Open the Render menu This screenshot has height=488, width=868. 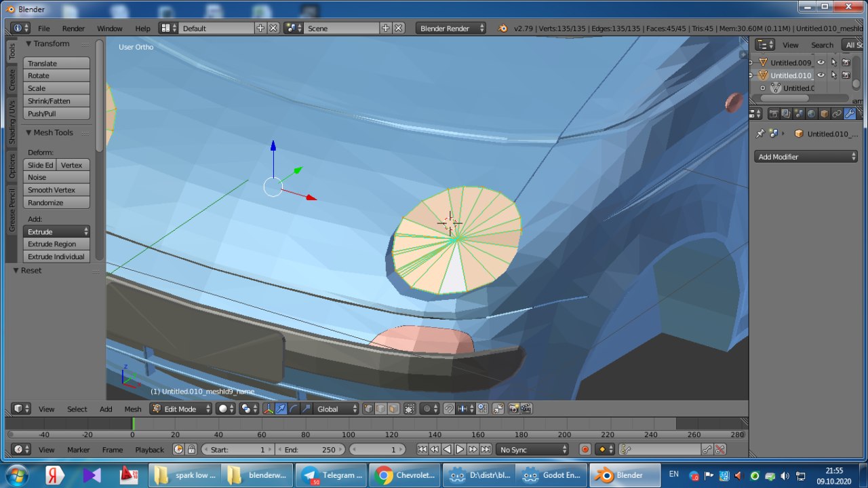pos(73,28)
